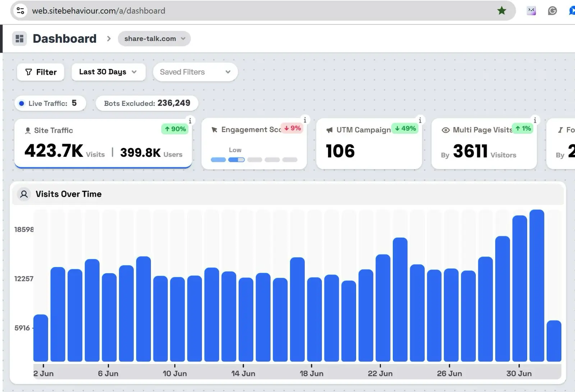The height and width of the screenshot is (392, 575).
Task: Click the purple extension icon in browser toolbar
Action: coord(531,11)
